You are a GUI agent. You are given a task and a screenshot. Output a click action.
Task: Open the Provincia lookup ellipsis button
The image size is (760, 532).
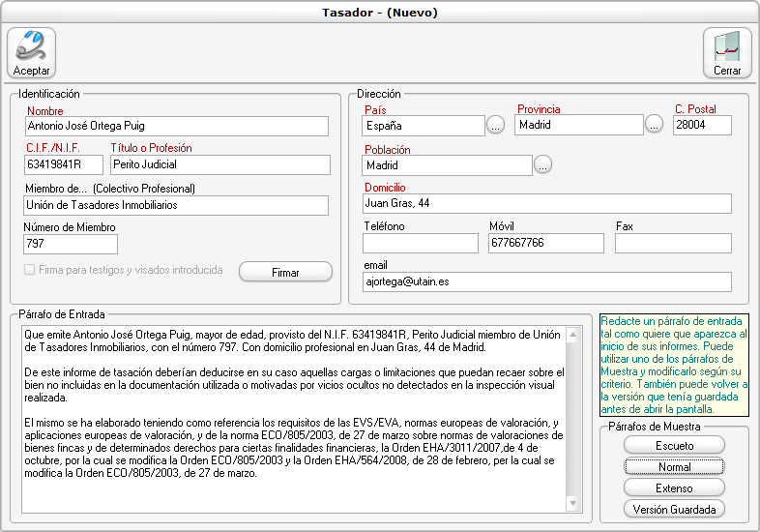point(654,124)
